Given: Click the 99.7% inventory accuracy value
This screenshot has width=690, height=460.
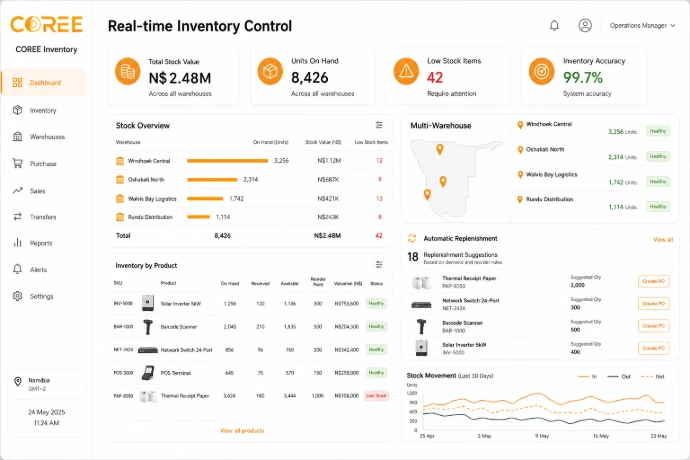Looking at the screenshot, I should [x=583, y=77].
